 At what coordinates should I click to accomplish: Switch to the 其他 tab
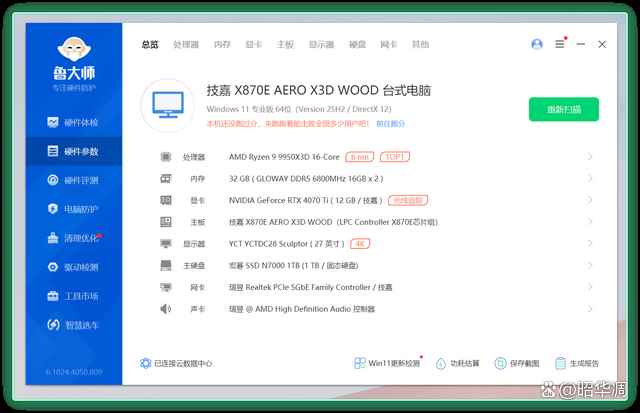(x=420, y=44)
